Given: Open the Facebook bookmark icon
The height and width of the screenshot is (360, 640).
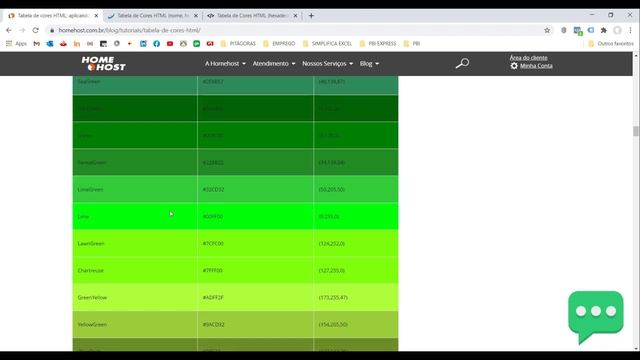Looking at the screenshot, I should click(x=156, y=43).
